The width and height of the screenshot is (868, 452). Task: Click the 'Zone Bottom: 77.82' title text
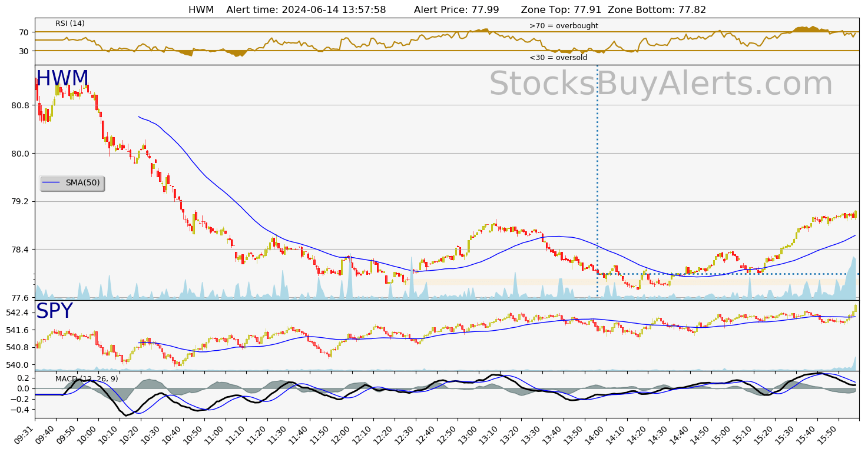[x=657, y=9]
